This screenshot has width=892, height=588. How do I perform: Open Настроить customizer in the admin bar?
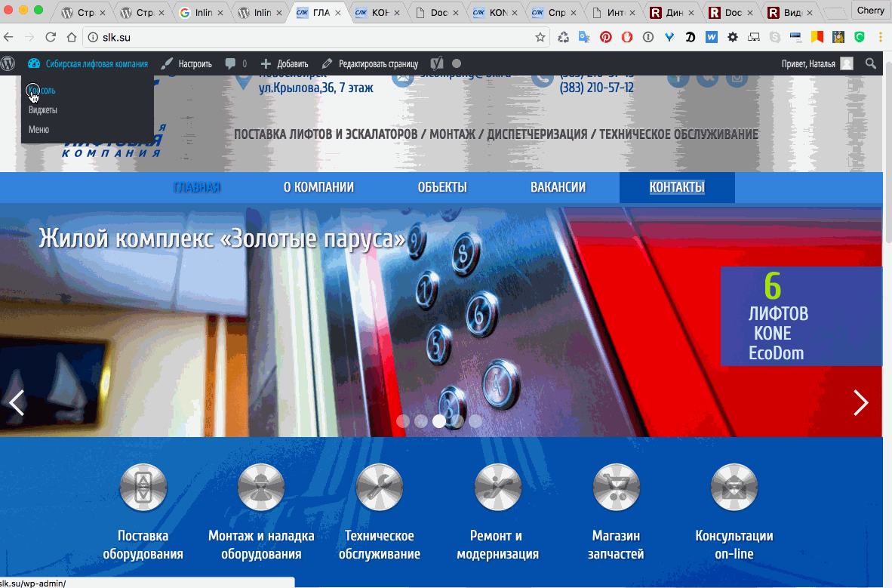click(x=186, y=63)
